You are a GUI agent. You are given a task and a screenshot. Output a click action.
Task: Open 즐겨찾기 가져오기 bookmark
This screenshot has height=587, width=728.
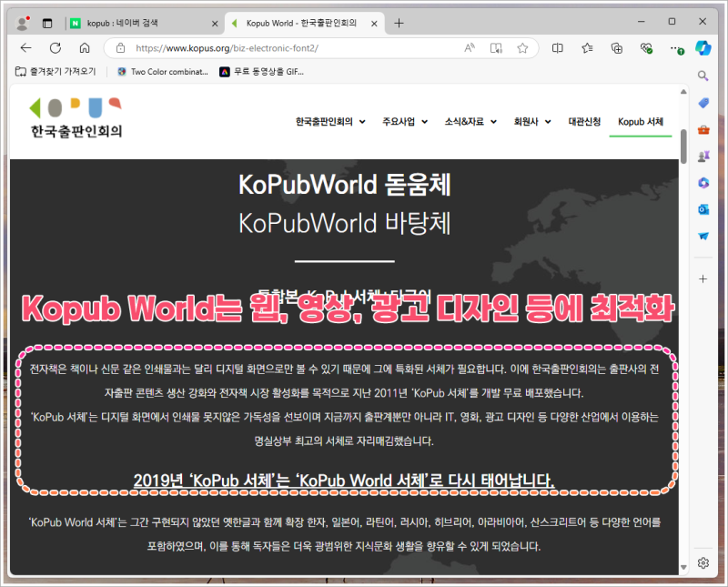(56, 72)
